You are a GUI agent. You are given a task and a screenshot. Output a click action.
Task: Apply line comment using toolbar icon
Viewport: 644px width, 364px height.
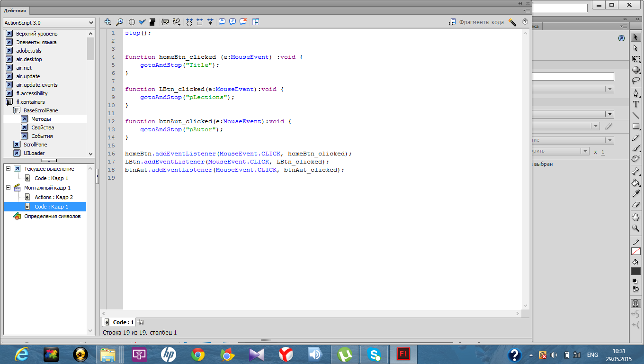pos(233,22)
